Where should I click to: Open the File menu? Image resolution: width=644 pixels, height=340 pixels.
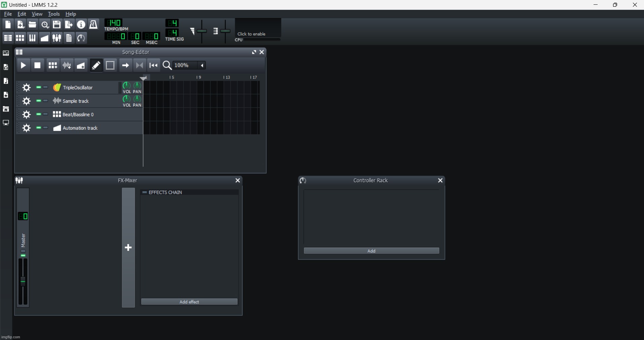point(8,14)
